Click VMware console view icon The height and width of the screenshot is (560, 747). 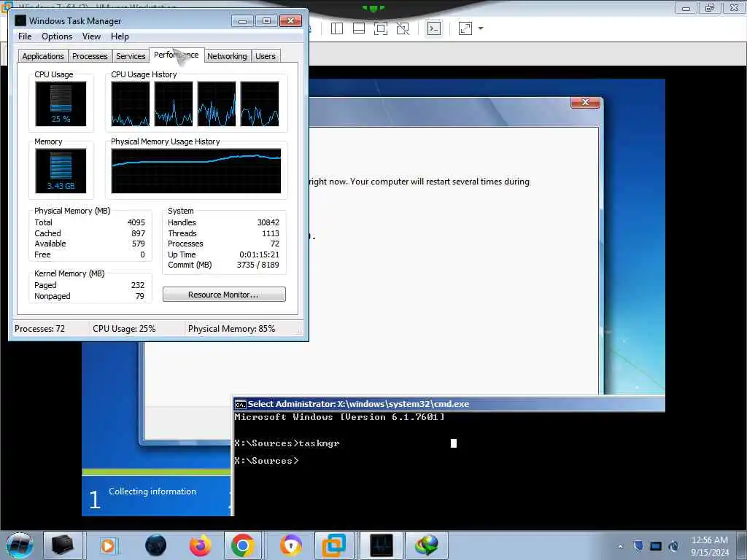[433, 28]
